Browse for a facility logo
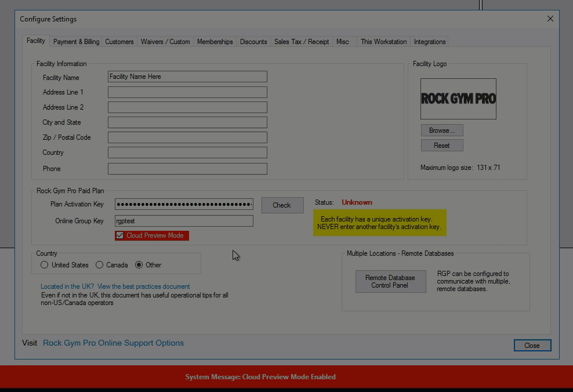The width and height of the screenshot is (573, 392). click(x=442, y=130)
